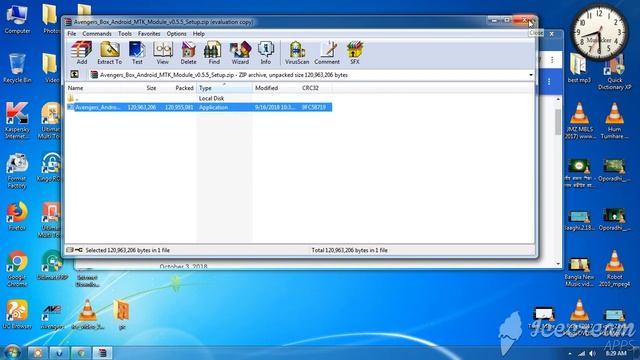Open the Commands menu
The height and width of the screenshot is (360, 640).
pos(97,33)
